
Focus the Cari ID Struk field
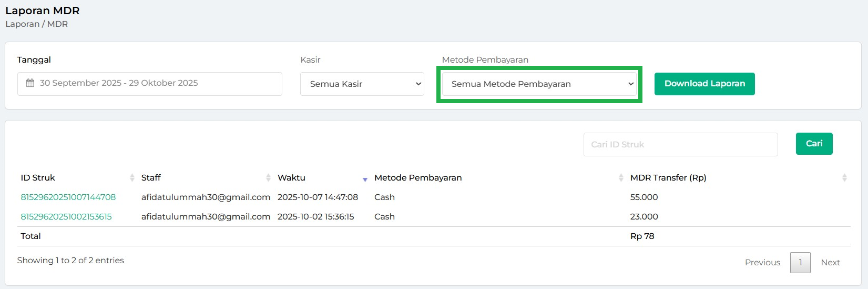tap(680, 144)
